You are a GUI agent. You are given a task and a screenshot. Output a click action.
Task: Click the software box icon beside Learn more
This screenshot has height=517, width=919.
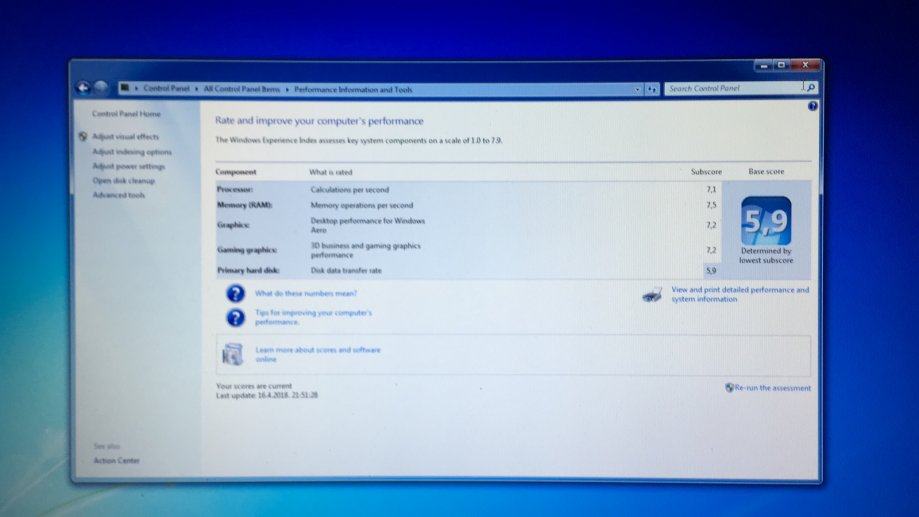coord(232,354)
